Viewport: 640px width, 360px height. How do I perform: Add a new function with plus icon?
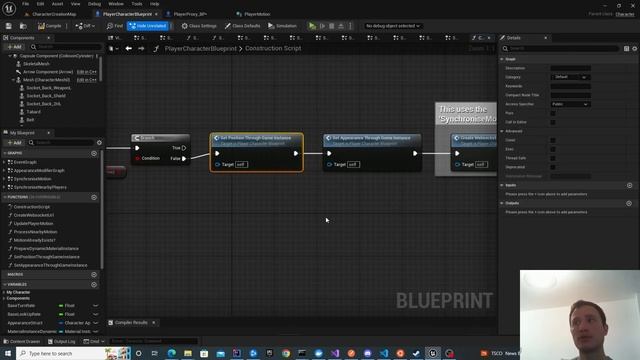tap(94, 198)
